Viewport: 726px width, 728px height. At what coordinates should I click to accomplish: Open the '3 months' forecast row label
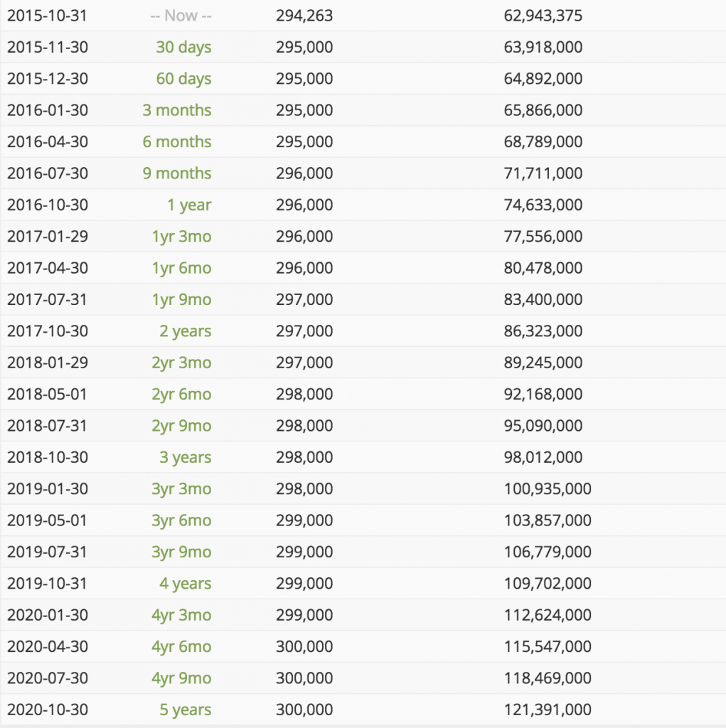(x=177, y=110)
